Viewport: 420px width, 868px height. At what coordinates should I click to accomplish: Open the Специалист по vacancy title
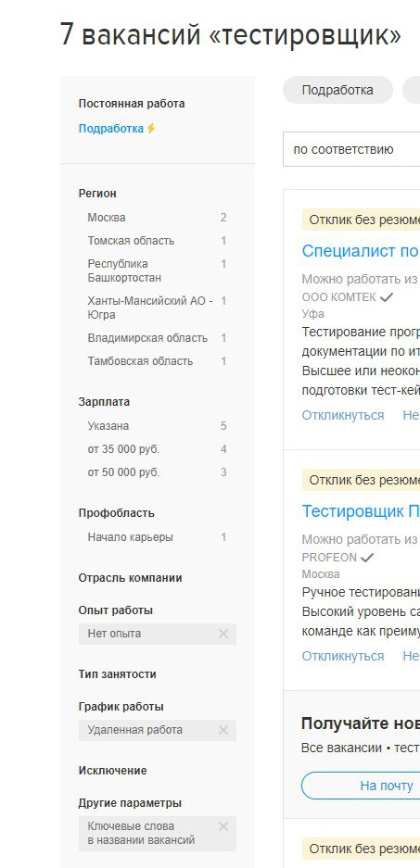tap(361, 251)
